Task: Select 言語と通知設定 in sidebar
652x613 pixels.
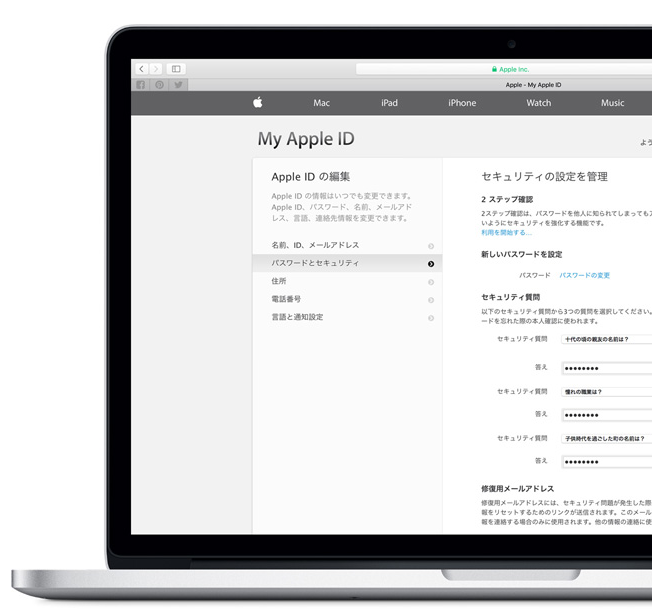Action: pyautogui.click(x=347, y=317)
